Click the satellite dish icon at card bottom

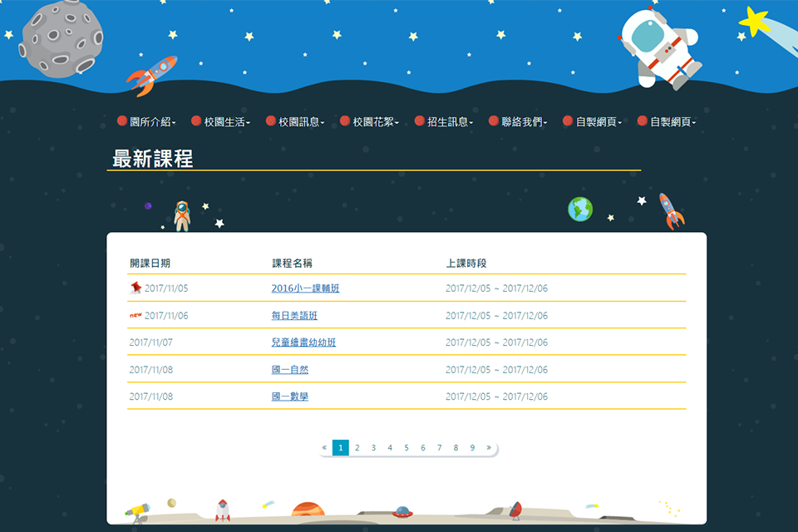[x=515, y=510]
